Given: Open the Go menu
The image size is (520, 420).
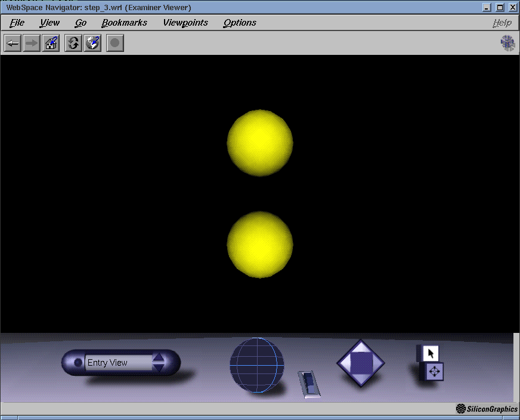Looking at the screenshot, I should coord(81,23).
